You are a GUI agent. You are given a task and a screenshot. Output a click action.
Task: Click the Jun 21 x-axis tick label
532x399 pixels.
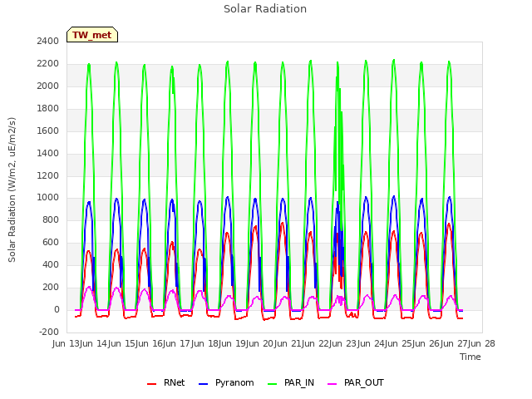tap(289, 343)
